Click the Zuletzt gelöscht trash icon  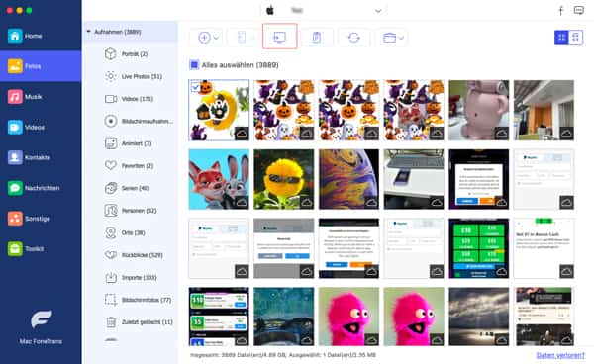click(111, 322)
